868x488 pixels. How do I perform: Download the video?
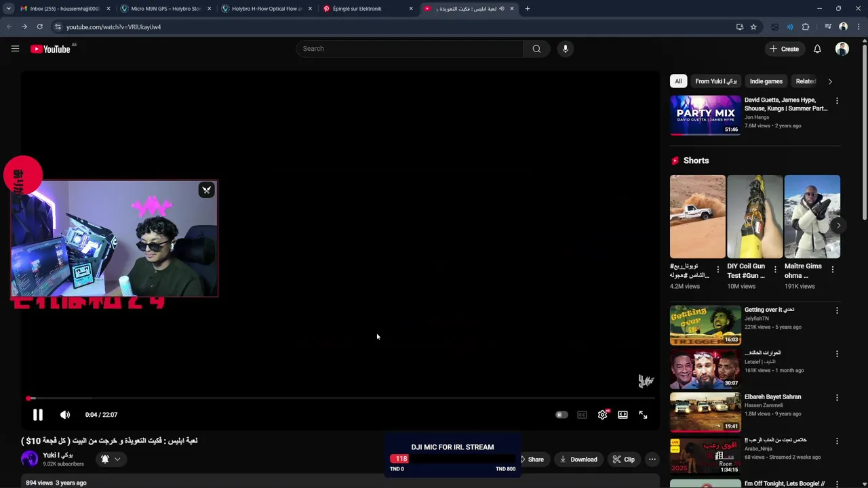coord(578,460)
